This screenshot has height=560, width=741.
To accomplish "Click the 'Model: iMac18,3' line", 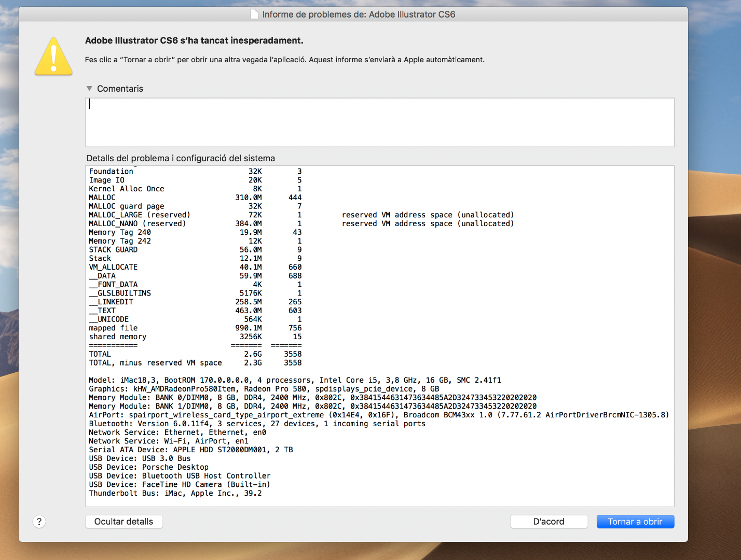I will click(x=295, y=381).
